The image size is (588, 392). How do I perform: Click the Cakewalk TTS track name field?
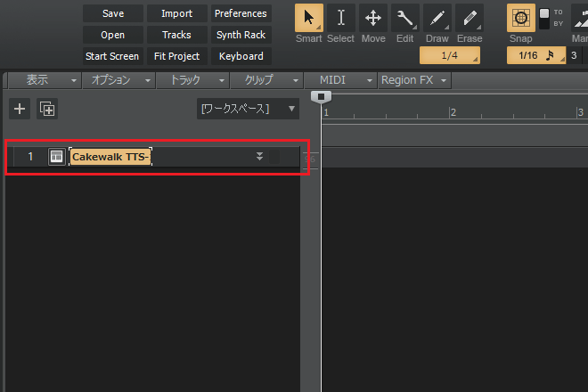click(x=111, y=157)
